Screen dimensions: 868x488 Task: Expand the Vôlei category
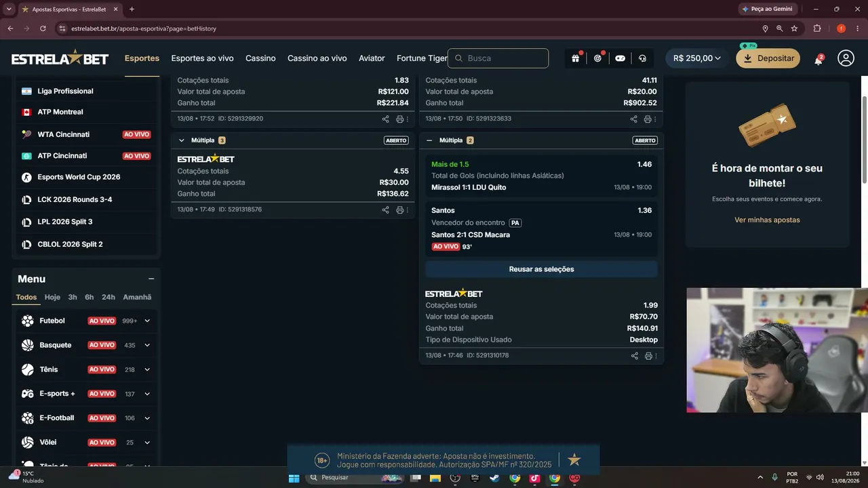tap(147, 443)
